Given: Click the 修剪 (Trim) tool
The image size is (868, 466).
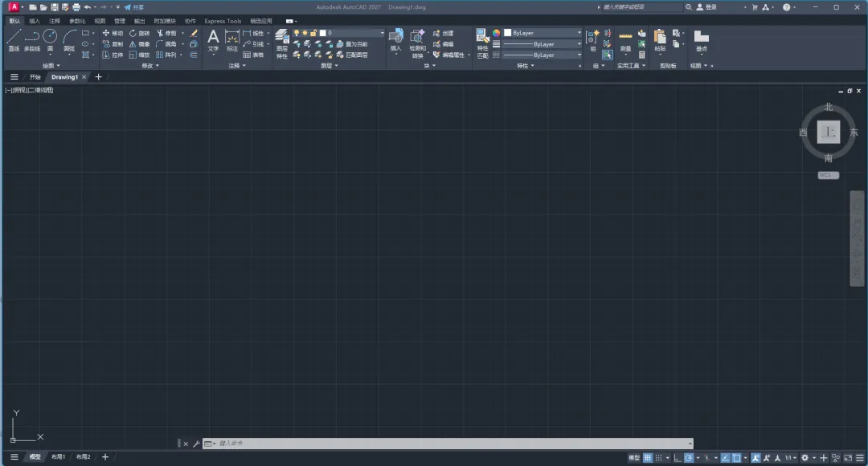Looking at the screenshot, I should [166, 33].
